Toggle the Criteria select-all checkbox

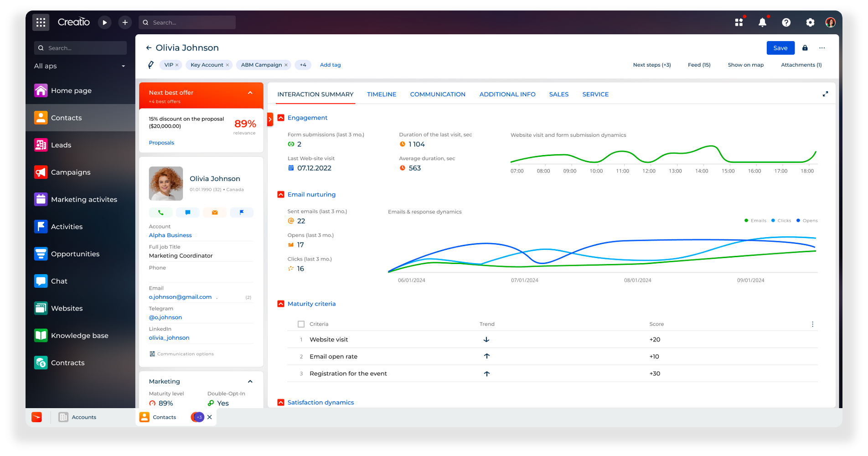[301, 324]
